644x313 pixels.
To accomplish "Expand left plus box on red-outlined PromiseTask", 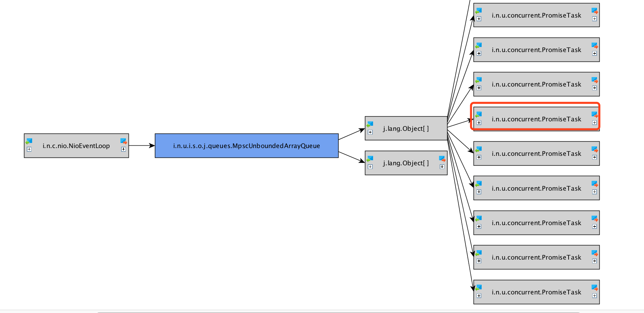I will [479, 123].
